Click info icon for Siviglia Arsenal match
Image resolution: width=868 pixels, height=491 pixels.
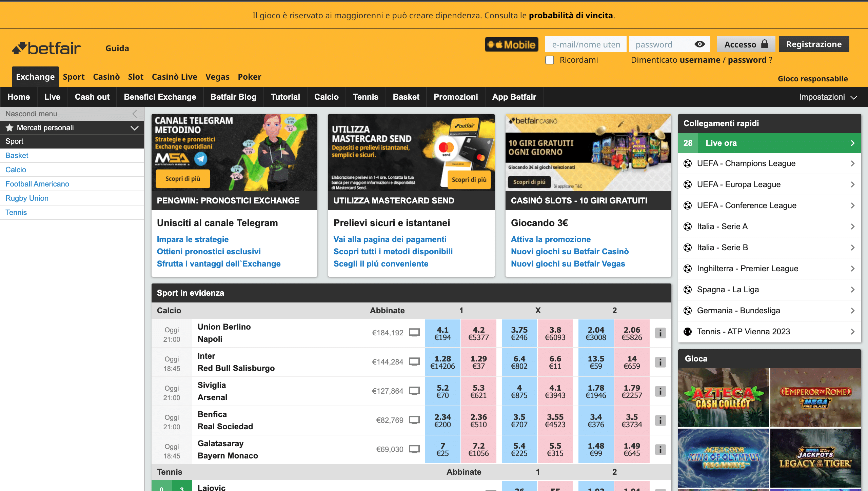coord(660,391)
